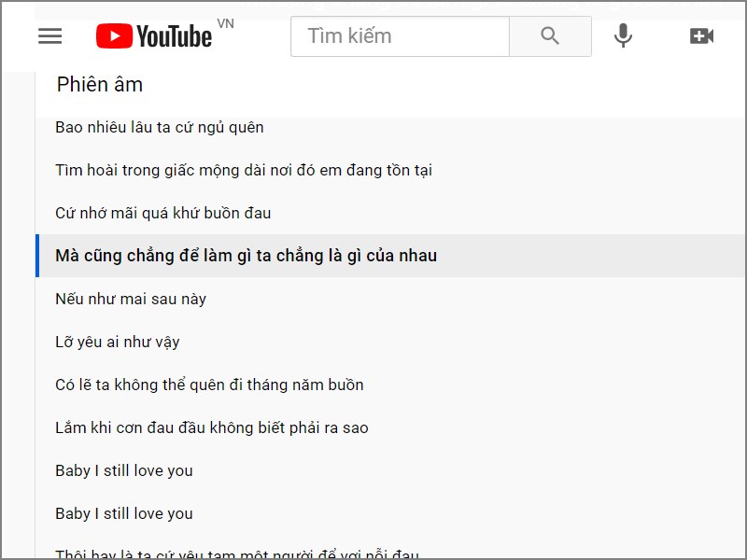Click the lyric 'Cứ nhớ mãi quá khứ buồn đau'

[161, 213]
